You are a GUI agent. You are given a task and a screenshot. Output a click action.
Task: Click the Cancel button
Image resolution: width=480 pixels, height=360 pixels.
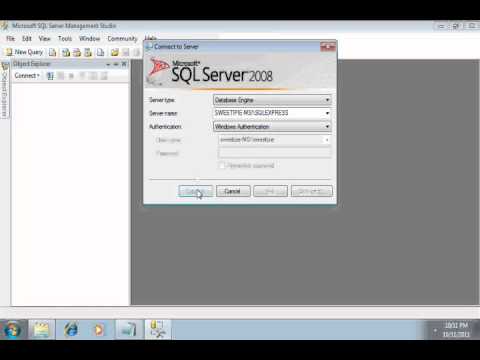pyautogui.click(x=233, y=191)
